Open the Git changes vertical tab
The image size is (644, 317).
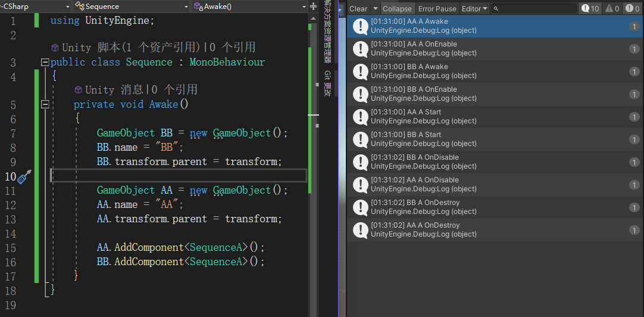coord(327,83)
